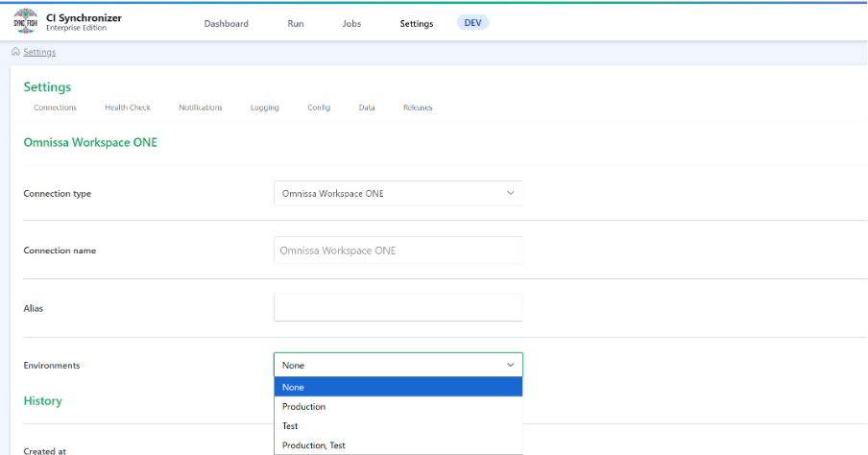This screenshot has width=868, height=455.
Task: Click the Alias input field
Action: [x=398, y=308]
